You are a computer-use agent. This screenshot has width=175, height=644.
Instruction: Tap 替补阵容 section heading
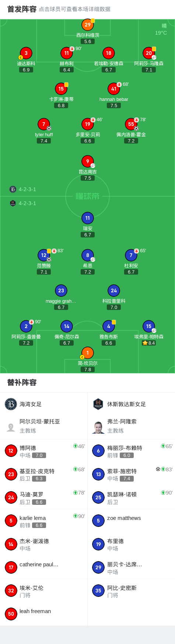[22, 383]
